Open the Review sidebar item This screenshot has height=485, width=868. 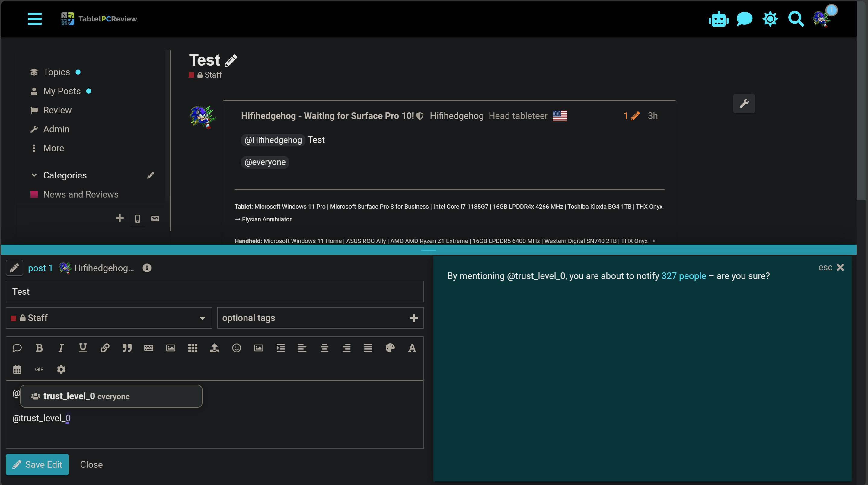pyautogui.click(x=57, y=110)
